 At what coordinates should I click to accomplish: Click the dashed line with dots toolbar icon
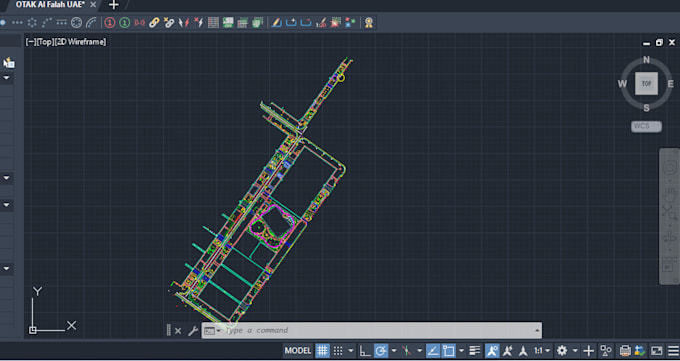click(x=62, y=22)
